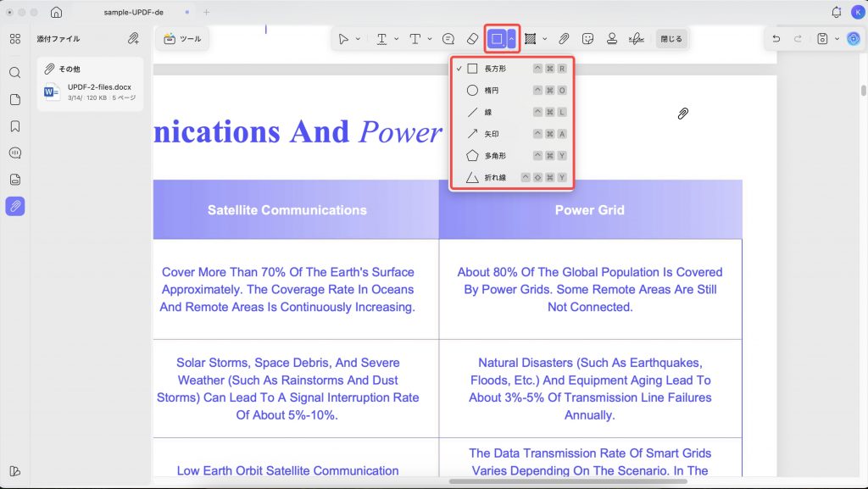The image size is (868, 489).
Task: Select the attachment paperclip tool in toolbar
Action: (564, 39)
